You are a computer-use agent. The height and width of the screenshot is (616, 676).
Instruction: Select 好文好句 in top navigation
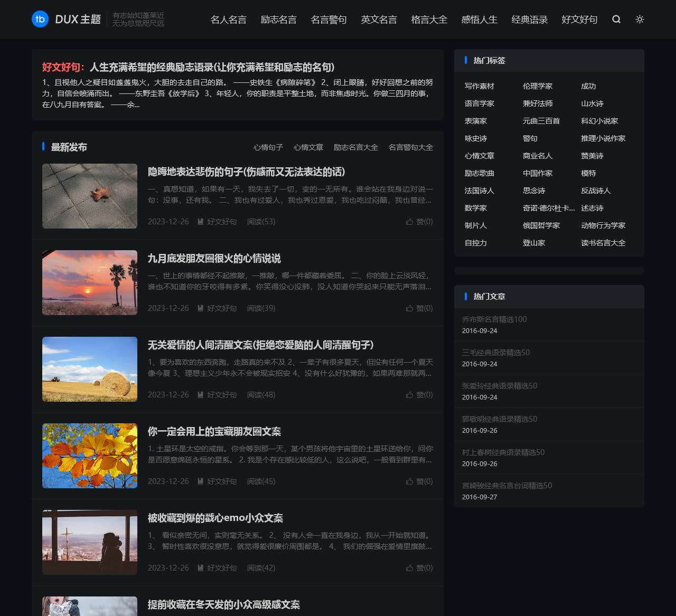click(x=579, y=20)
